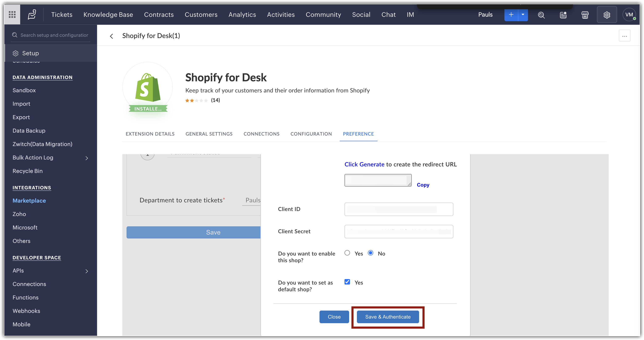Viewport: 644px width, 340px height.
Task: Open Data Backup settings
Action: [x=29, y=130]
